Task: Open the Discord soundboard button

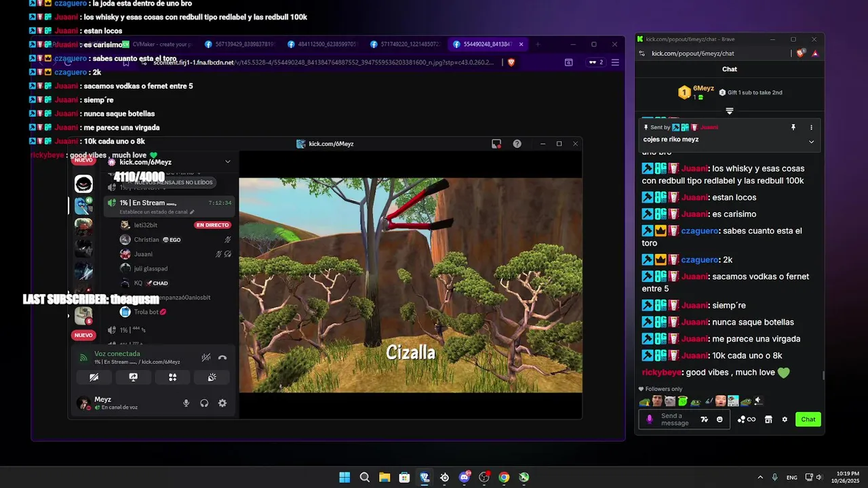Action: (212, 378)
